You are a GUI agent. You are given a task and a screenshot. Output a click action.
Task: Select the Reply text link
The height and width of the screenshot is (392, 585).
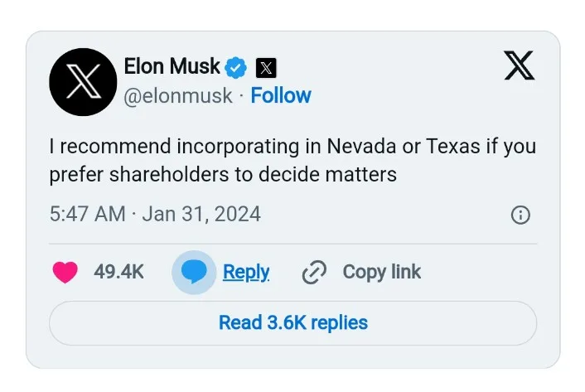pos(246,272)
